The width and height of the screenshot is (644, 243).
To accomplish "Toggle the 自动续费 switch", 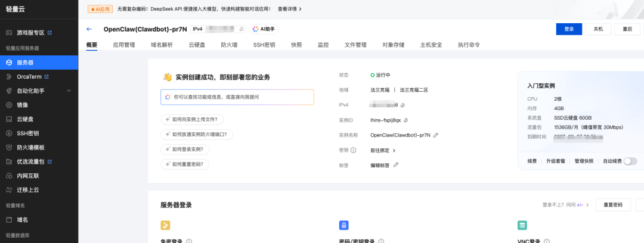I will 630,161.
